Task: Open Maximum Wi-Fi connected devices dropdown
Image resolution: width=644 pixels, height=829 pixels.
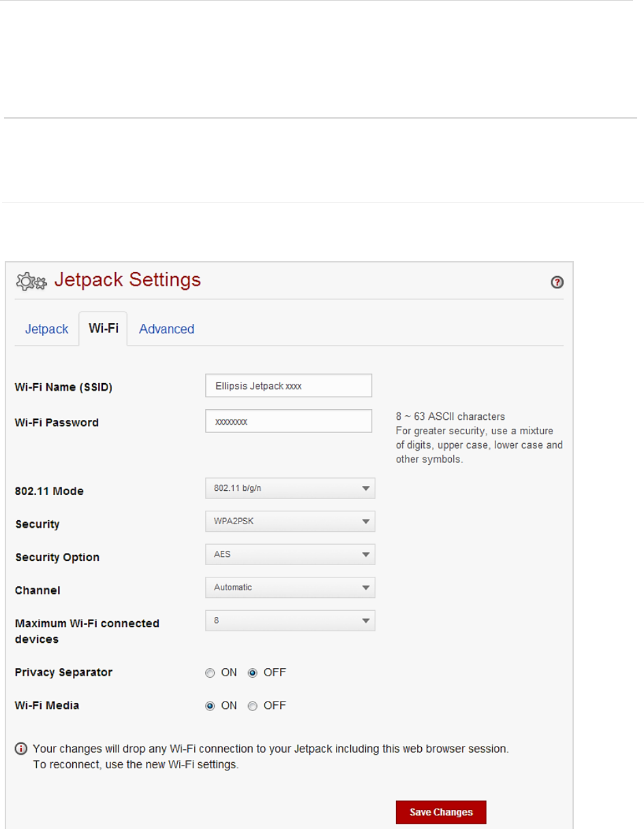Action: 290,620
